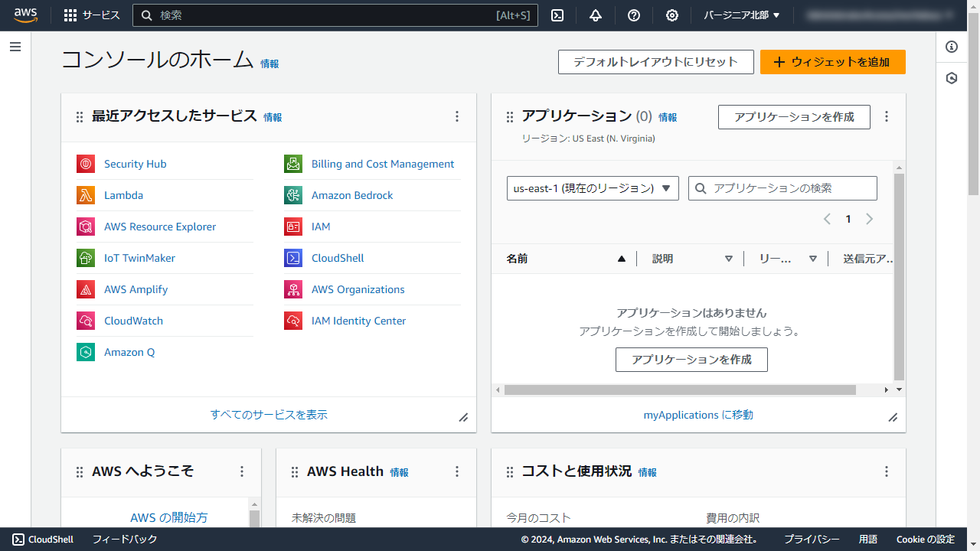The height and width of the screenshot is (551, 980).
Task: Open the left hamburger navigation menu
Action: pos(15,47)
